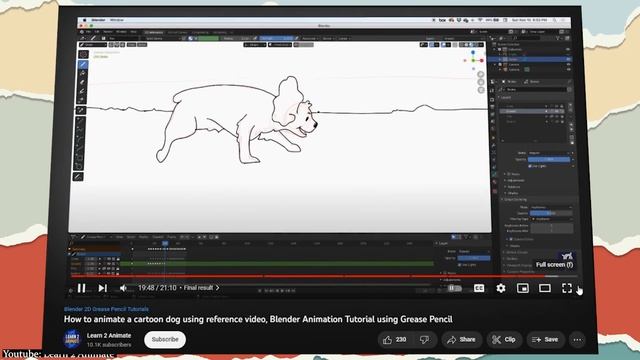Select the Fill bucket tool
The width and height of the screenshot is (640, 360).
tap(83, 73)
